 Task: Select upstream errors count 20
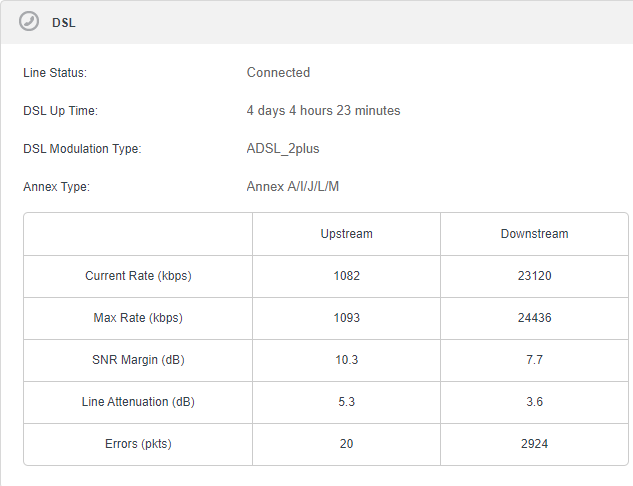(346, 444)
